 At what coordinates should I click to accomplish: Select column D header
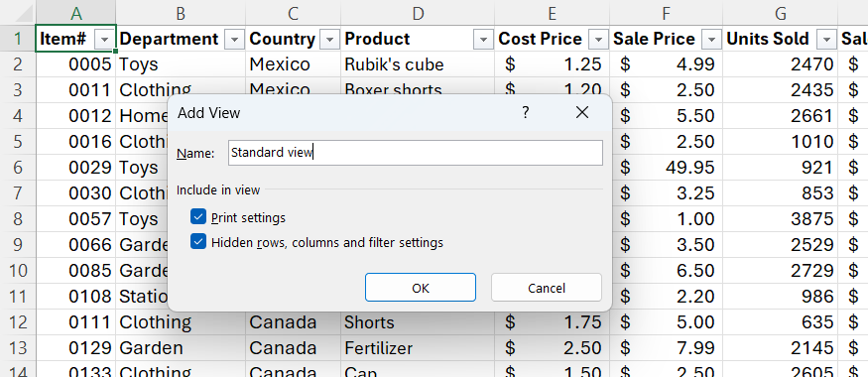tap(418, 13)
